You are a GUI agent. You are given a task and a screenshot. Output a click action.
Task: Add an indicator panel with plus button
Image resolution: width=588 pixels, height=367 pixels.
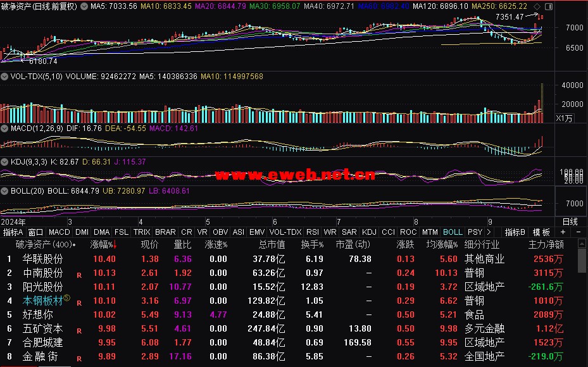(x=563, y=232)
